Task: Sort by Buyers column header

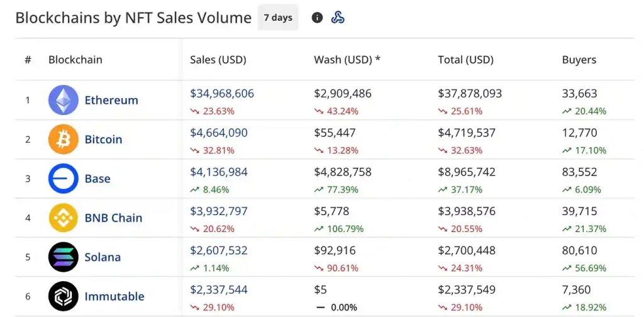Action: click(x=579, y=60)
